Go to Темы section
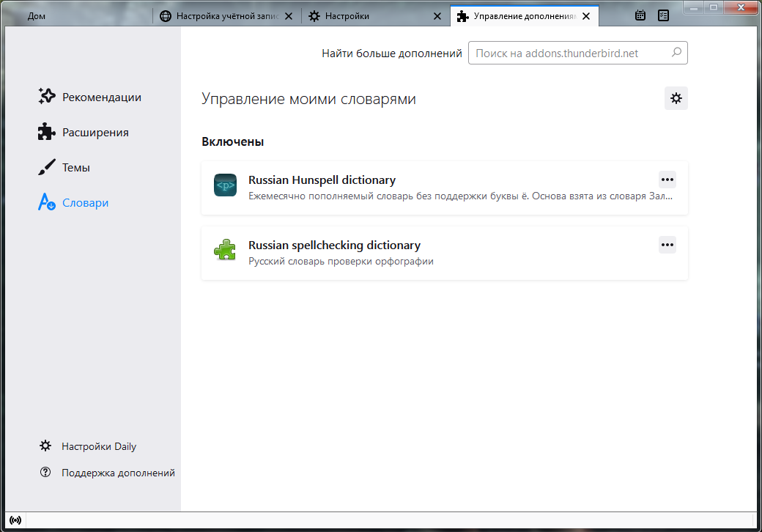The image size is (762, 532). 75,167
